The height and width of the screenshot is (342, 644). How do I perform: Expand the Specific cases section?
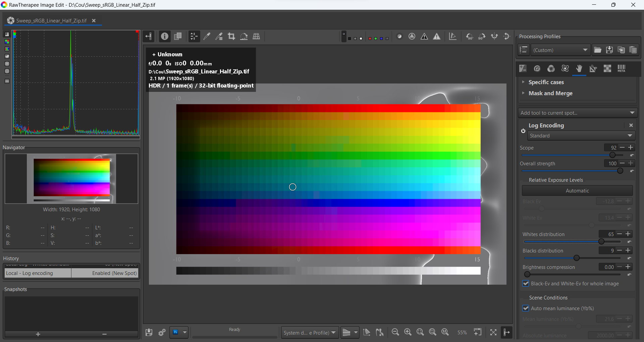click(546, 82)
